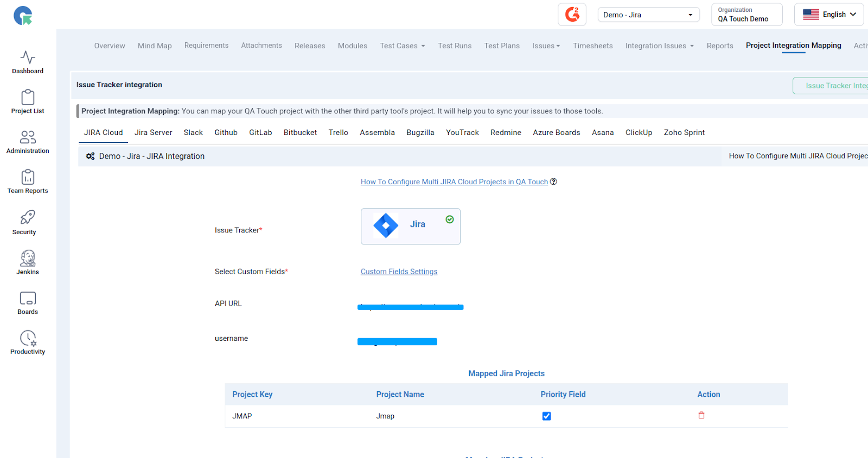Switch to the Azure Boards tab
Image resolution: width=868 pixels, height=458 pixels.
[556, 133]
